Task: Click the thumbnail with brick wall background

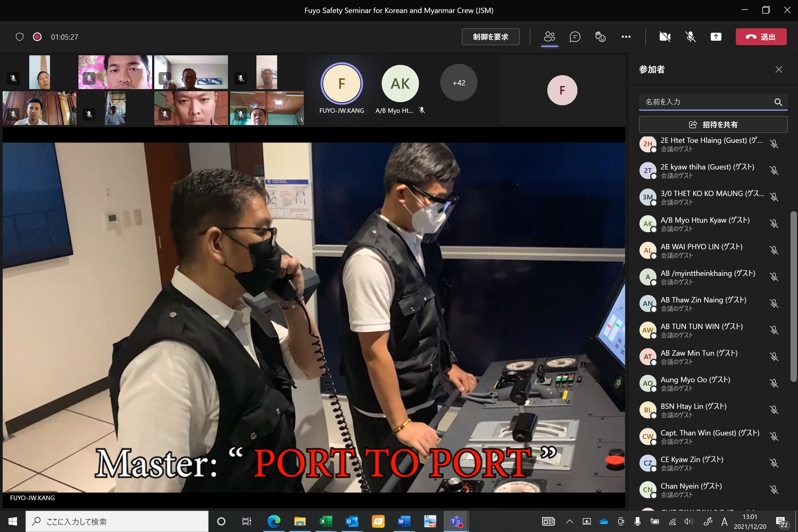Action: pyautogui.click(x=191, y=108)
